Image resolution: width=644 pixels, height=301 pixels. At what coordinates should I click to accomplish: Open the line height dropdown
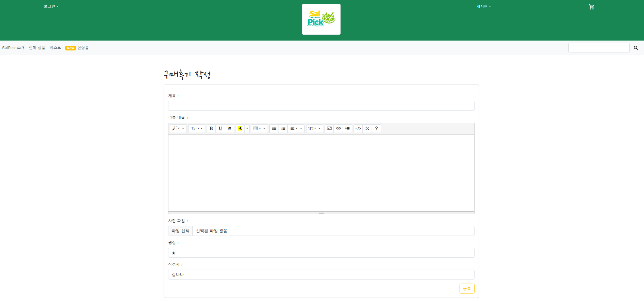[314, 129]
